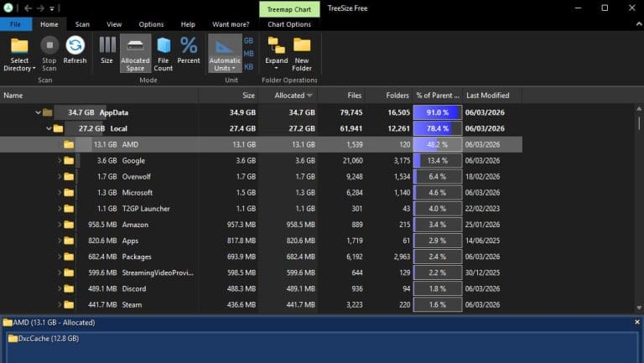
Task: Click the Expand folder icon
Action: point(277,45)
